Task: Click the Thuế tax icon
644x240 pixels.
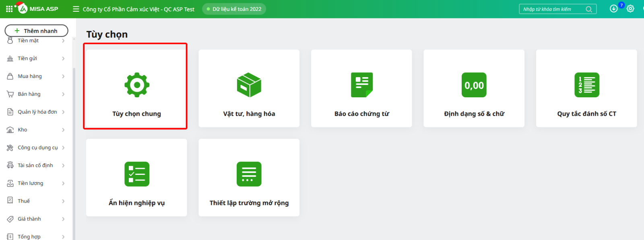Action: [x=10, y=201]
